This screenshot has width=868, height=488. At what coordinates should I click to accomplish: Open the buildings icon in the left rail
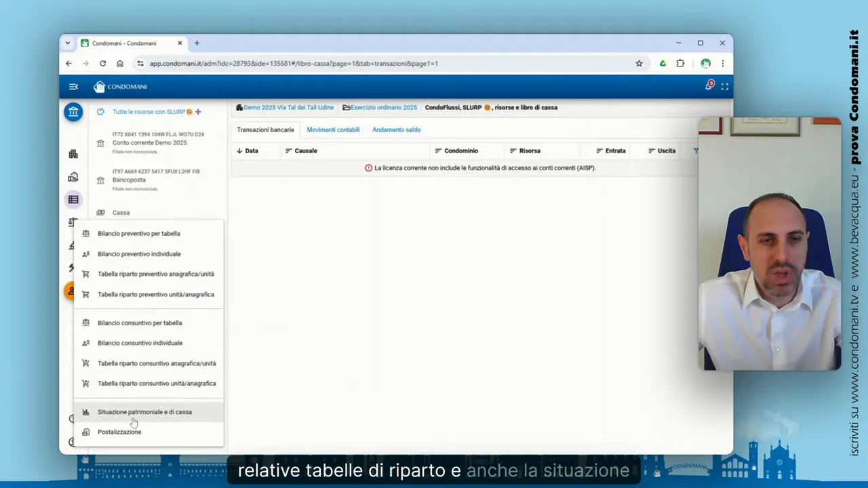click(73, 155)
